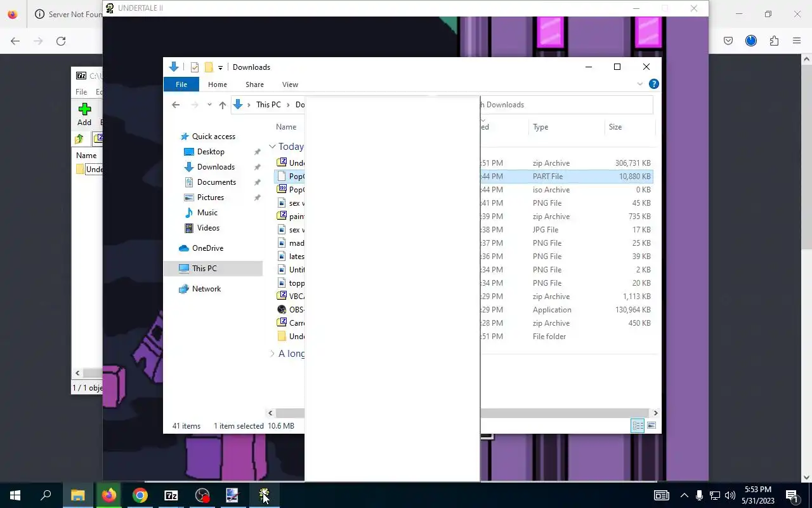Go back in the Firefox browser

click(x=15, y=41)
